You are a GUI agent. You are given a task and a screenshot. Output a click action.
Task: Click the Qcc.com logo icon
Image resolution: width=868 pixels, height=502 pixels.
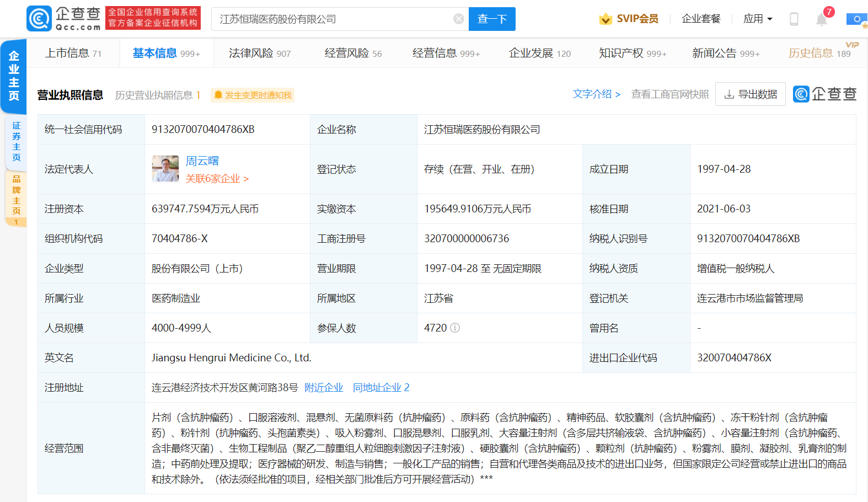click(x=39, y=19)
